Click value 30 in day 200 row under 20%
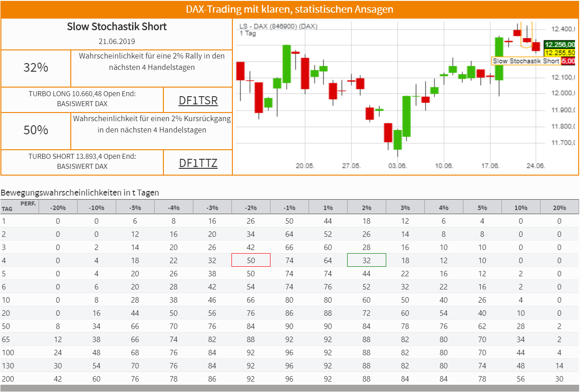Screen dimensions: 580x392 [560, 379]
